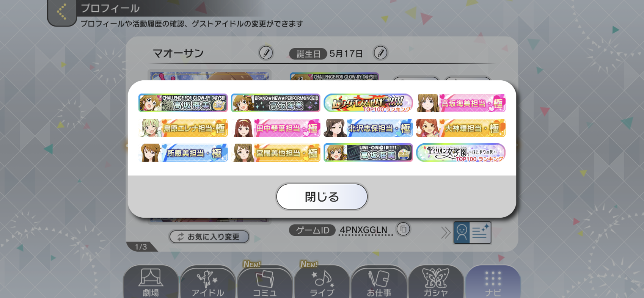Edit the player name with pencil icon
This screenshot has width=644, height=298.
click(x=266, y=53)
